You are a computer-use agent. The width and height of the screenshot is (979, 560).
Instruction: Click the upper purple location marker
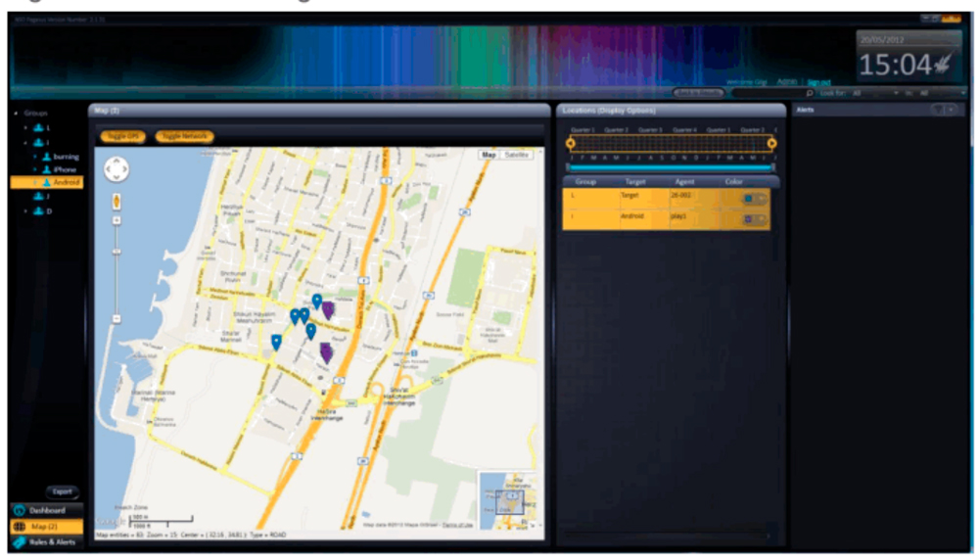click(x=328, y=309)
